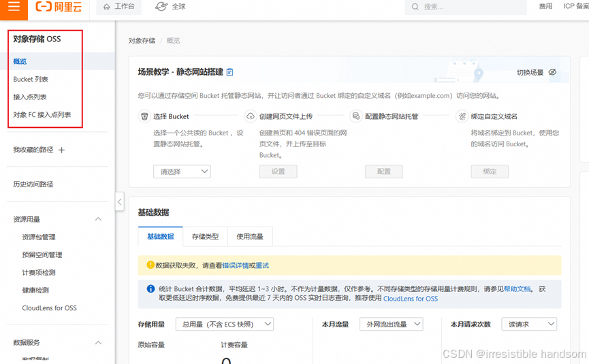Hide the scenario tutorial with eye icon
Screen dimensions: 589x364
tap(552, 72)
